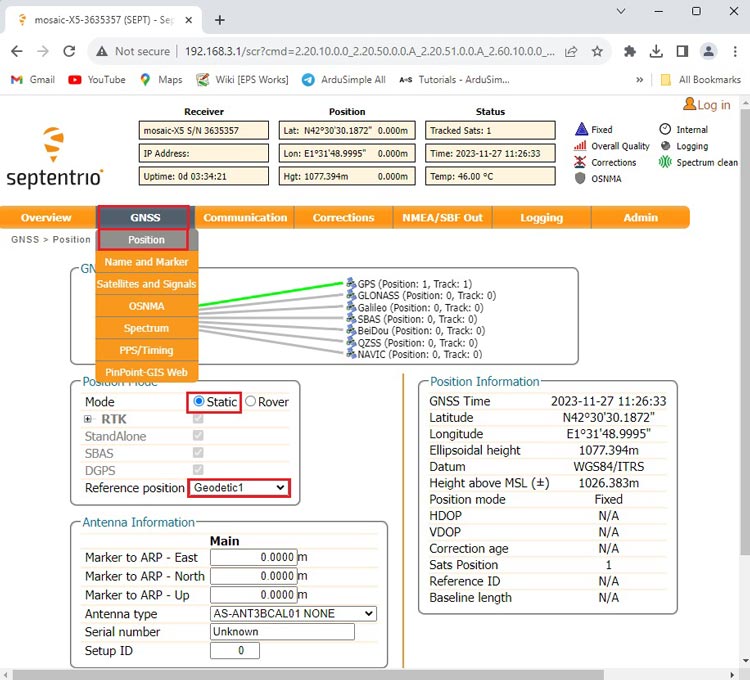Toggle the StandAlone checkbox

[198, 436]
